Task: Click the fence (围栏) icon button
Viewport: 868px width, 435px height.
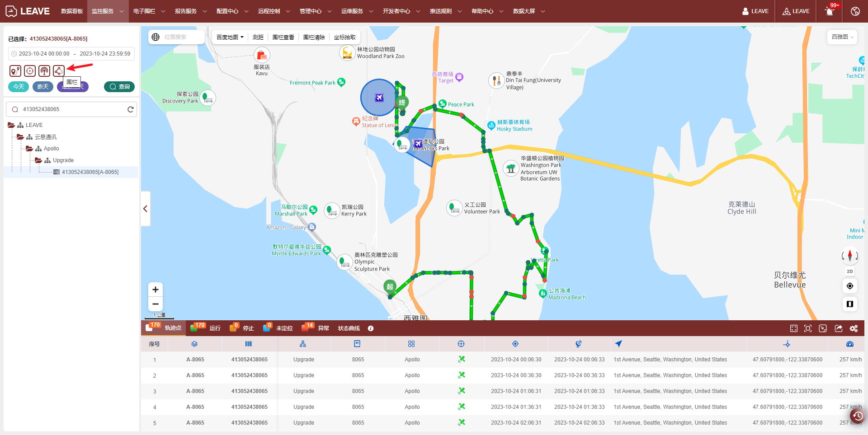Action: (x=58, y=71)
